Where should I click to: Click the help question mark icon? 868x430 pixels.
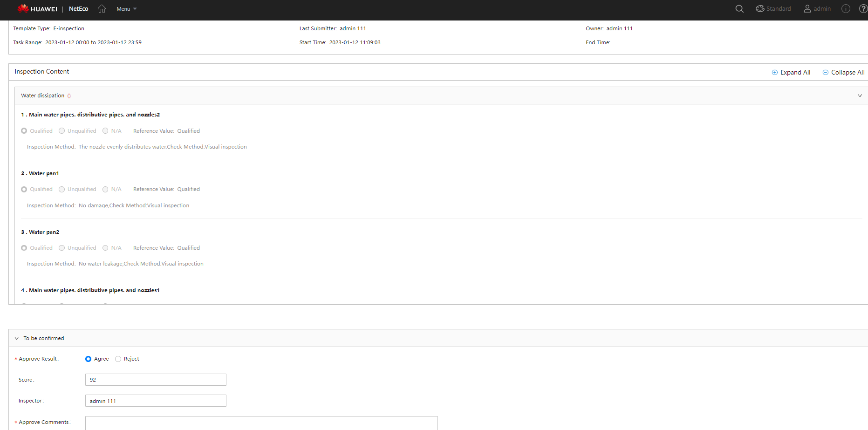(x=863, y=9)
